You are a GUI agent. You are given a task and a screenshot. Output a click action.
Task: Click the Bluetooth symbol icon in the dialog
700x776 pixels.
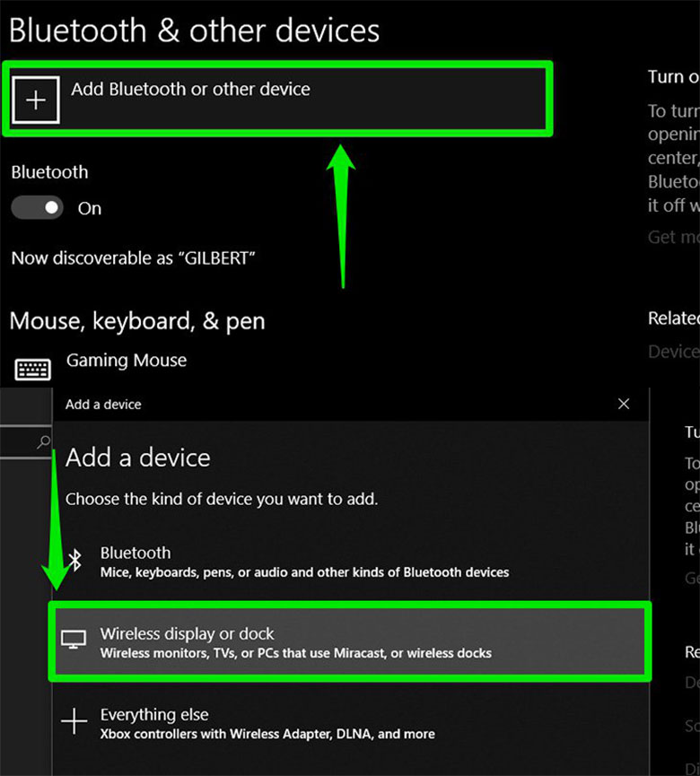click(x=77, y=561)
